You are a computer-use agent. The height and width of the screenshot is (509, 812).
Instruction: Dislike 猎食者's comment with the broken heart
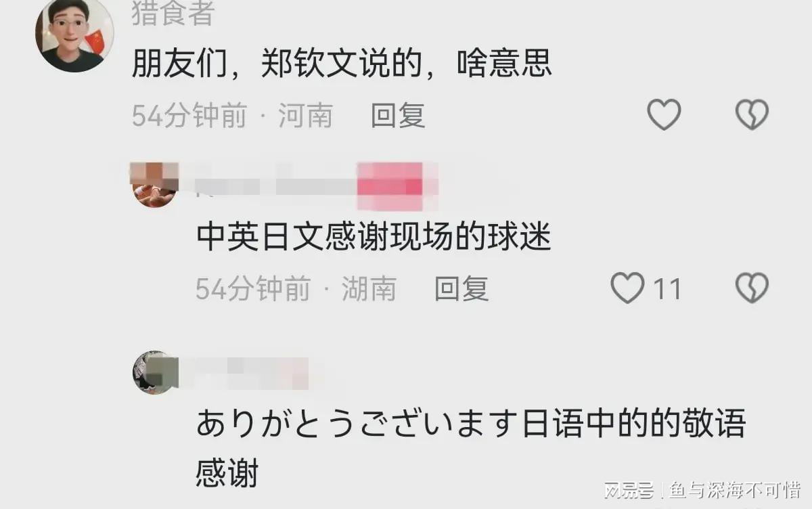point(752,115)
